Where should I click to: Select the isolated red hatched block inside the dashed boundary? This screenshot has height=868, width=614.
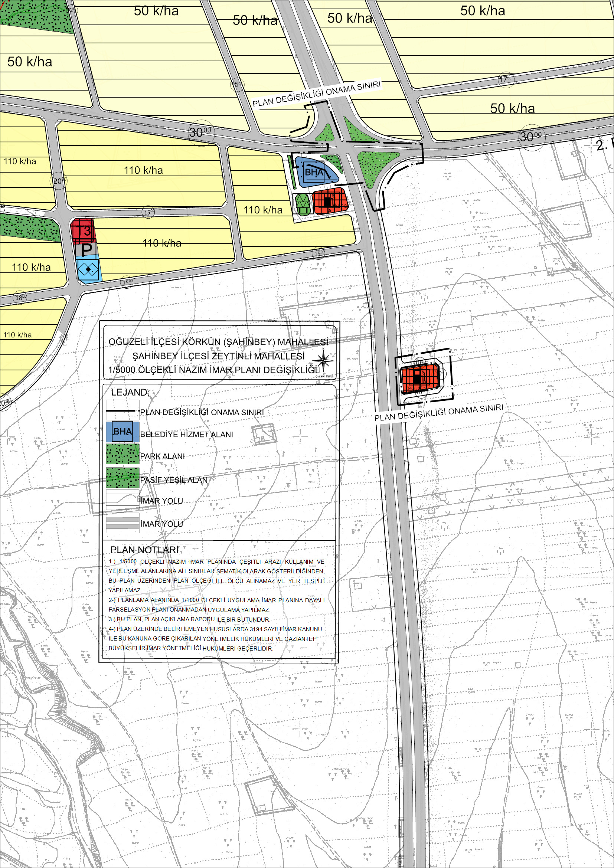tap(420, 378)
